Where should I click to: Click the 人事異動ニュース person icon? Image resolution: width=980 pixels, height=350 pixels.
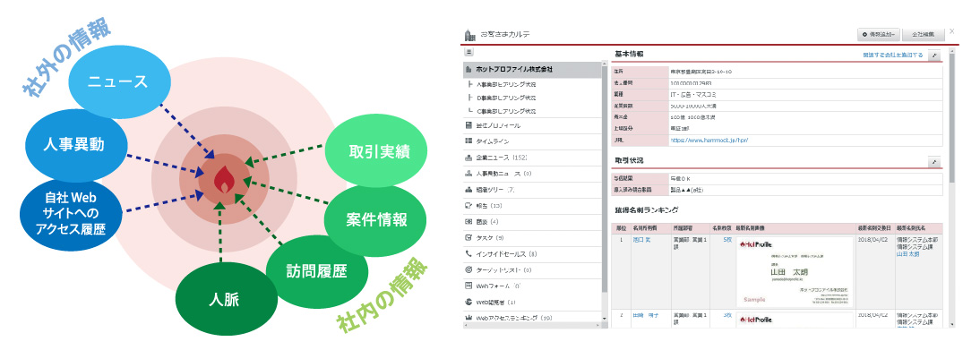click(x=469, y=174)
